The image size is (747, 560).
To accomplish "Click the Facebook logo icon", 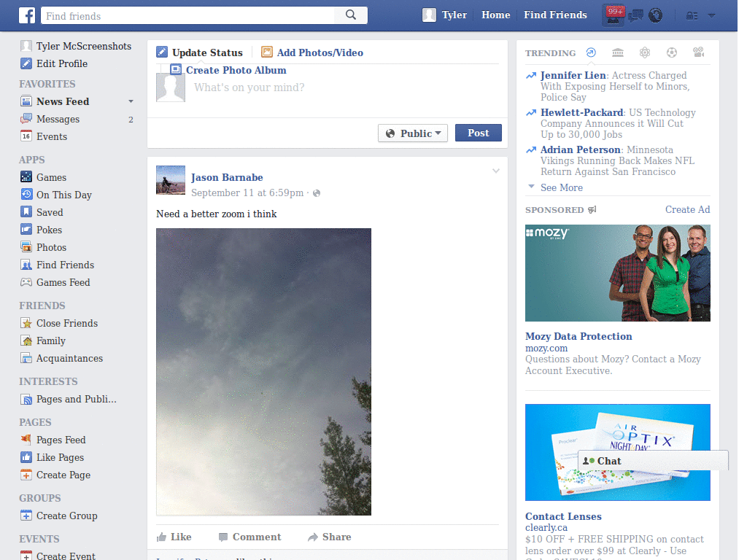I will (x=27, y=16).
